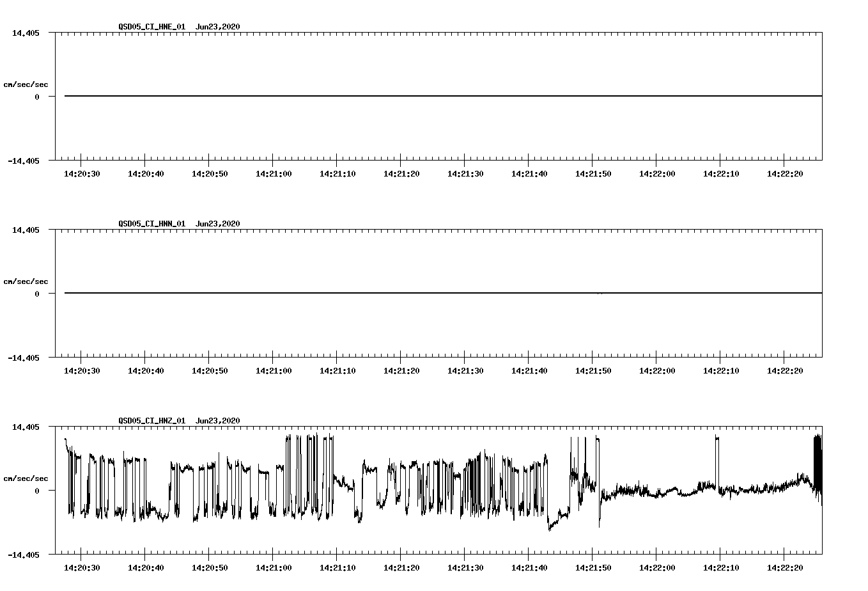Click the tall spike near 14:22:10 in HNZ trace
Image resolution: width=868 pixels, height=591 pixels.
[717, 462]
